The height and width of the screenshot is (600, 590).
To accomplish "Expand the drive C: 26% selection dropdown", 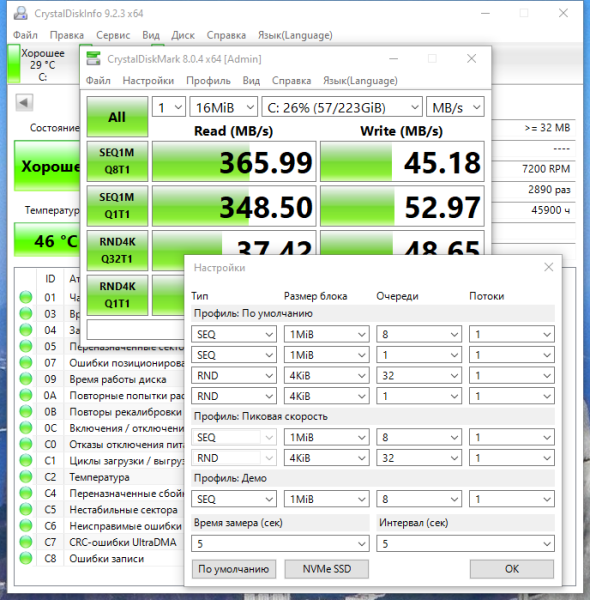I will tap(342, 107).
